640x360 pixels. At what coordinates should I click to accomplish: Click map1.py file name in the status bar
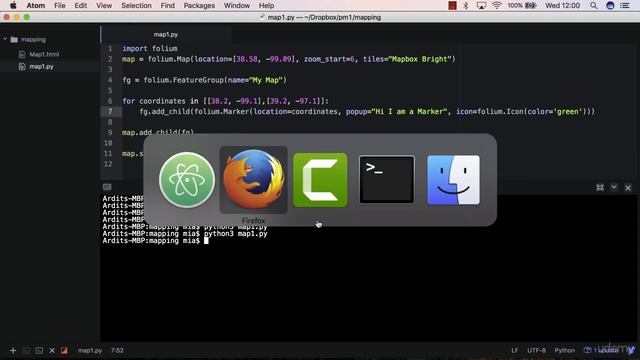tap(90, 350)
